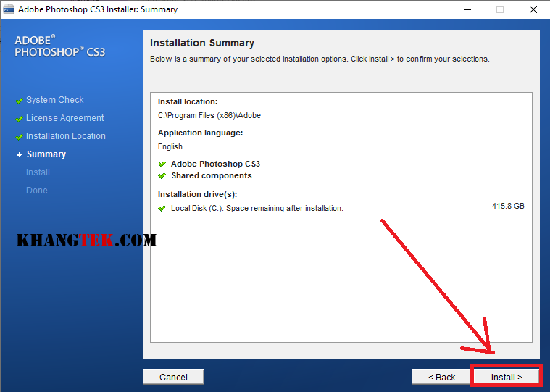Click the Local Disk (C:) green checkmark

(162, 209)
